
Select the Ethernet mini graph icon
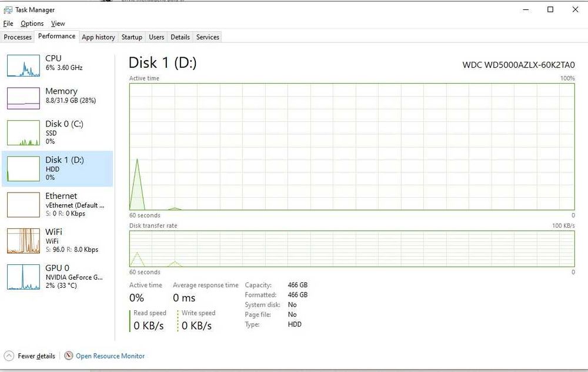tap(24, 205)
